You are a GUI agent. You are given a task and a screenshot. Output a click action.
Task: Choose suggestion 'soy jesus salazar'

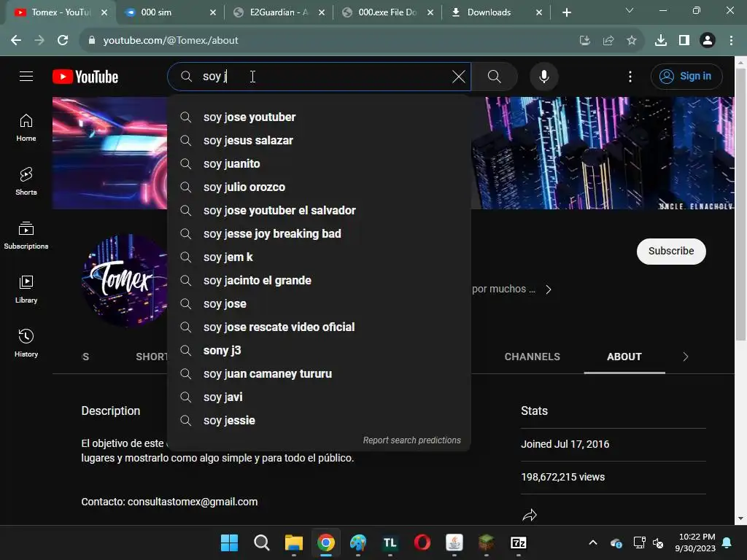coord(319,141)
